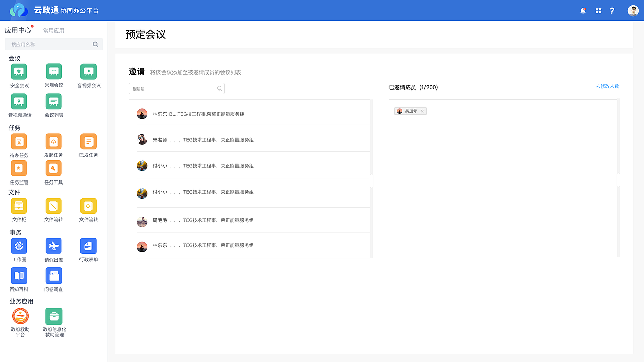The image size is (644, 362).
Task: Open the 会议列表 app icon
Action: (x=54, y=101)
